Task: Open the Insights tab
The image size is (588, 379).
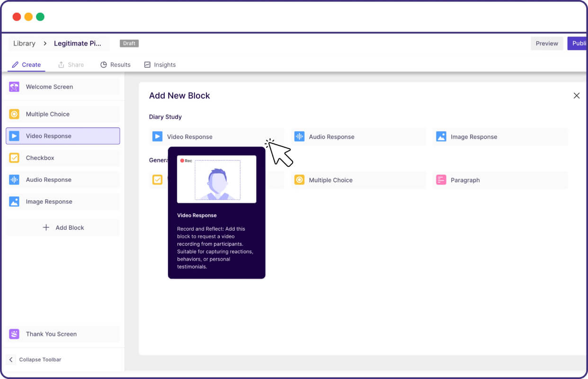Action: (x=160, y=64)
